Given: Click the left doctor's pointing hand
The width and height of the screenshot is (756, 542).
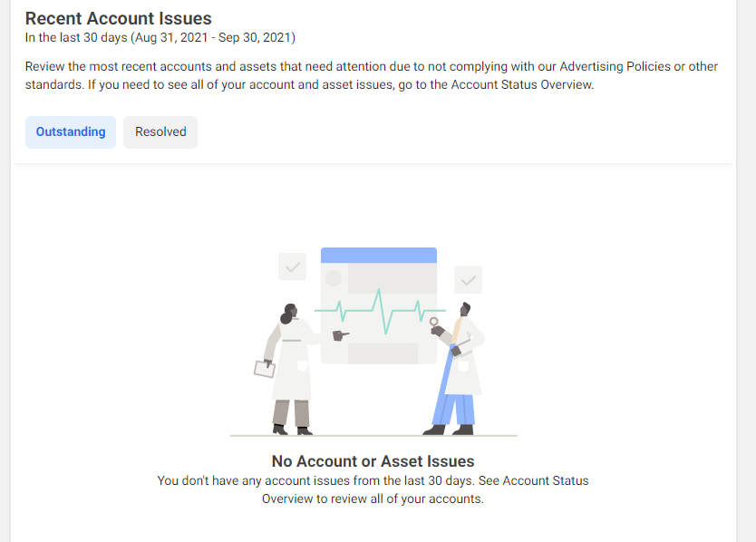Looking at the screenshot, I should [x=340, y=335].
